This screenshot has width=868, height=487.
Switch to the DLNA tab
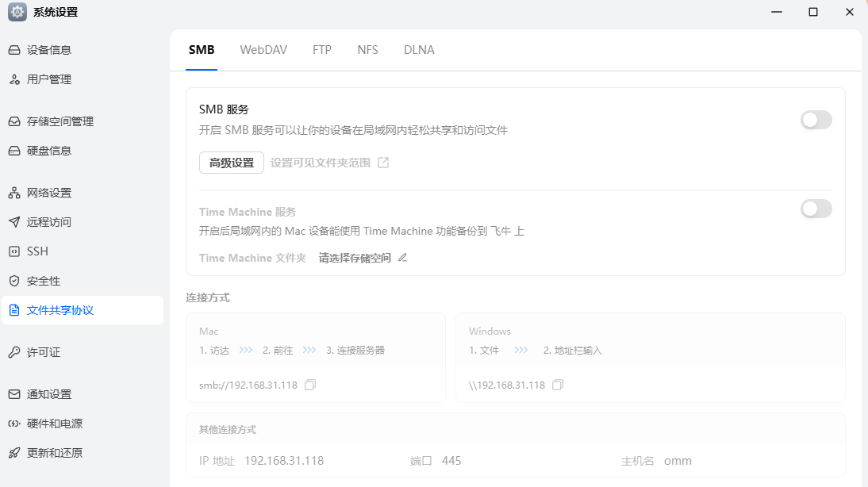tap(418, 49)
